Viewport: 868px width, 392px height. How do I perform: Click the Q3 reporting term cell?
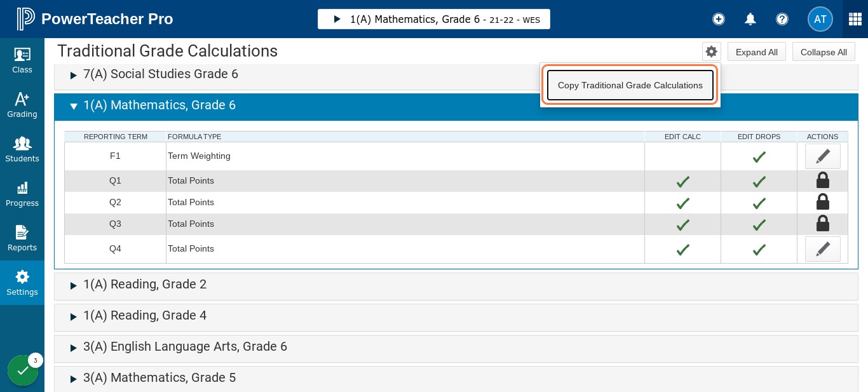[x=115, y=224]
